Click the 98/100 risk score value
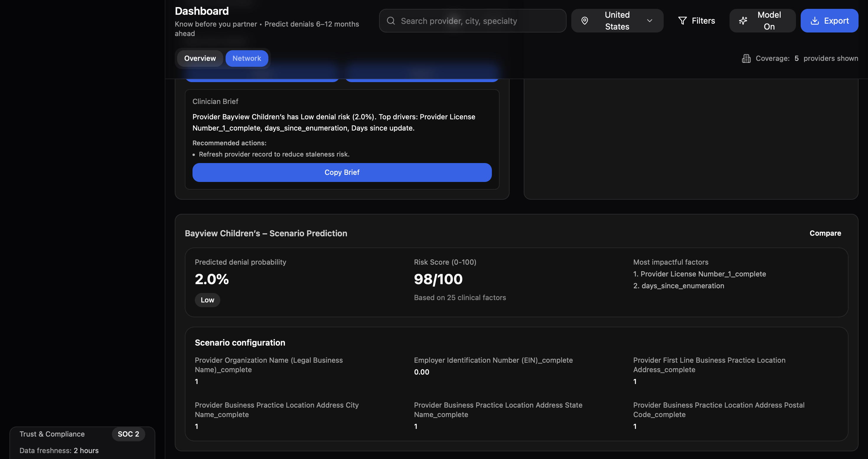868x459 pixels. click(438, 279)
